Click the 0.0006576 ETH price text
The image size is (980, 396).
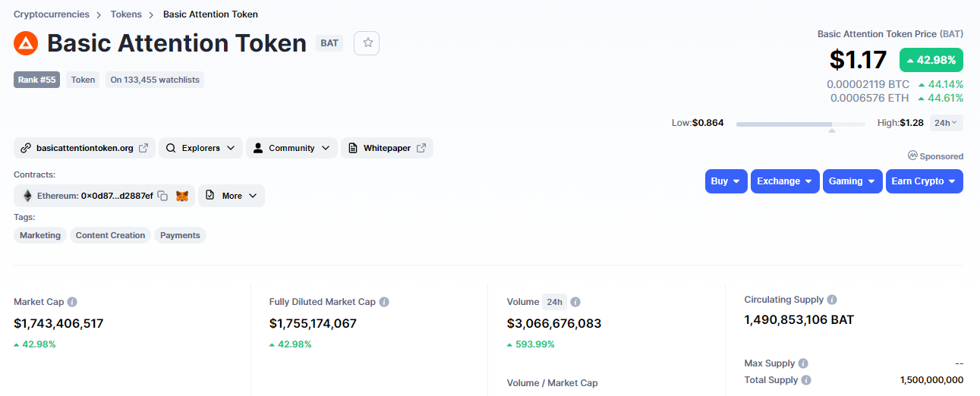pos(869,98)
